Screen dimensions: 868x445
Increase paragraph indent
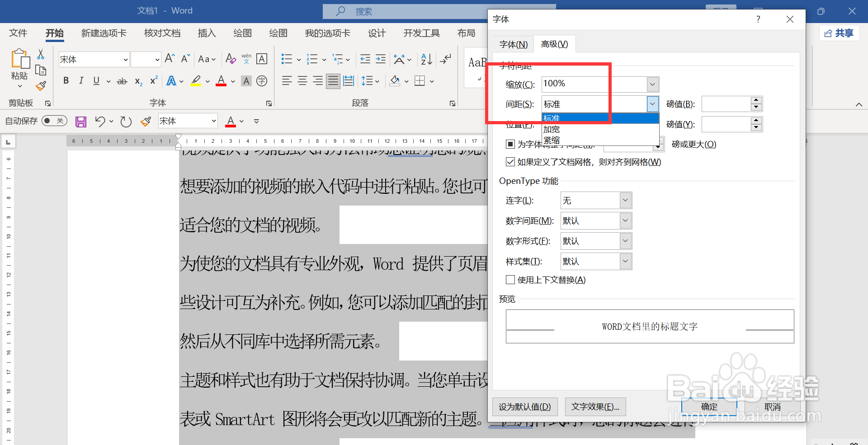(x=381, y=59)
